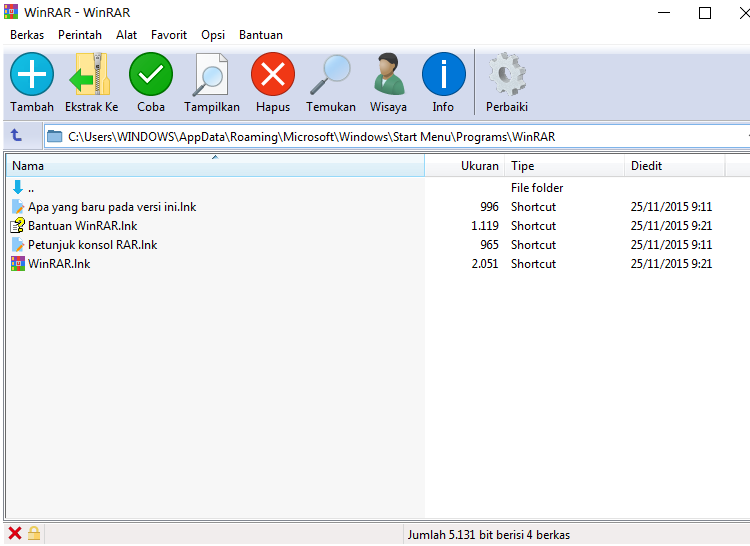
Task: Open the Tampilkan (view) toolbar icon
Action: 211,75
